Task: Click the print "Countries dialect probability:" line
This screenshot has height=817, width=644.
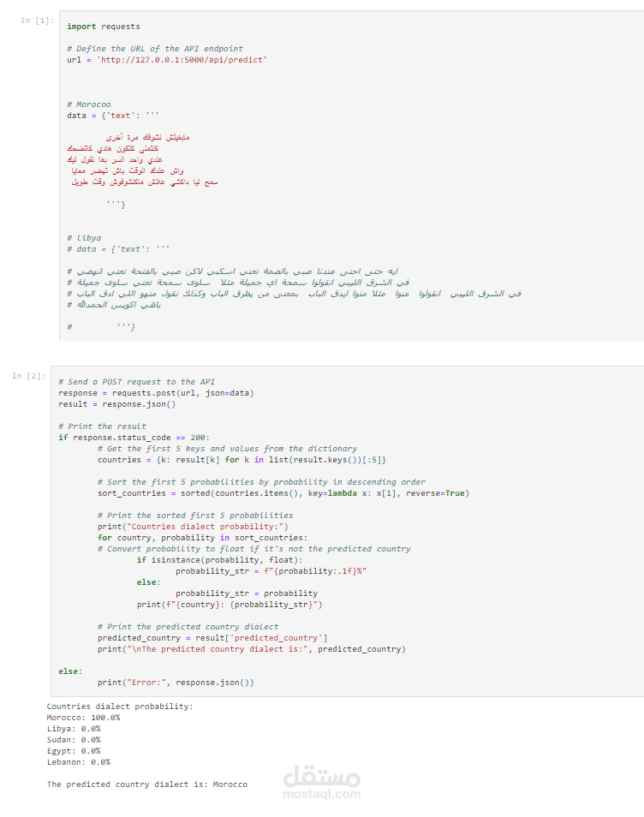Action: (x=193, y=527)
